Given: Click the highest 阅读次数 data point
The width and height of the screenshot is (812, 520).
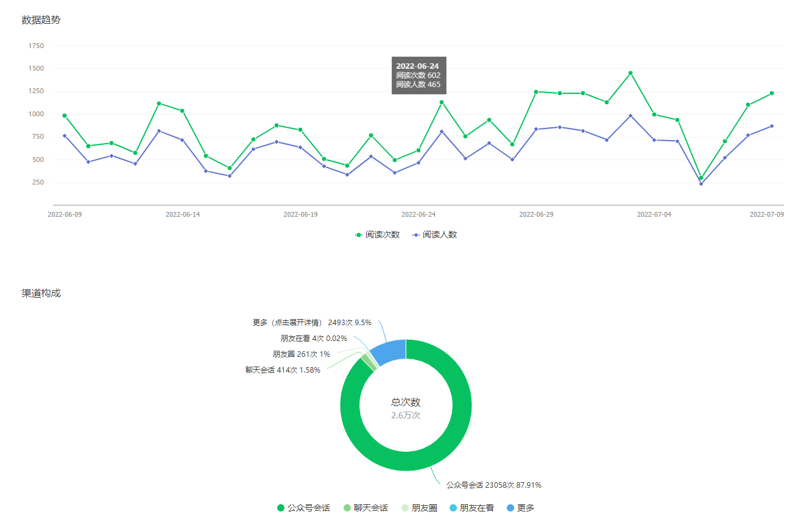Looking at the screenshot, I should [630, 73].
